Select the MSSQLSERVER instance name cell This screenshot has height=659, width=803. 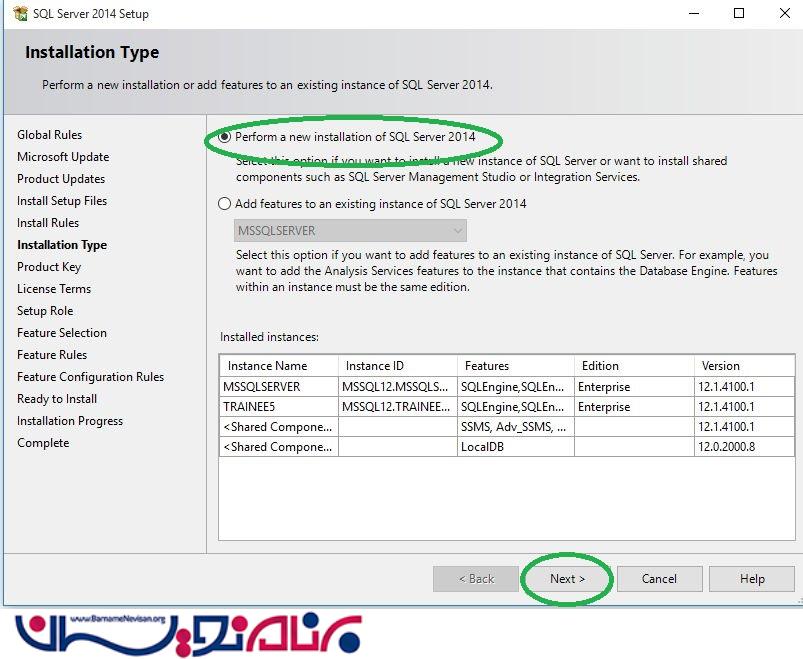coord(279,387)
